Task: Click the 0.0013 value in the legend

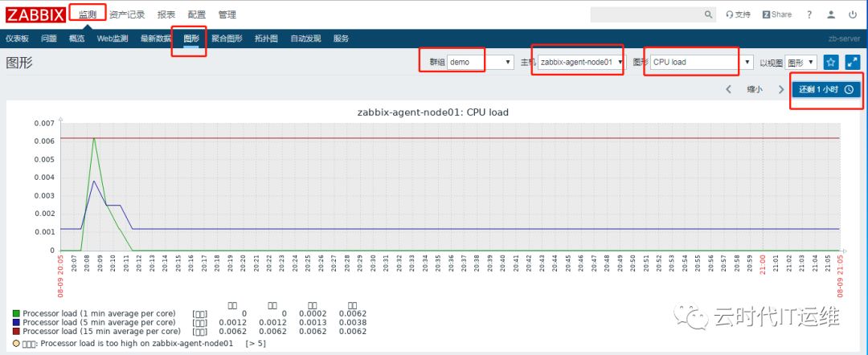Action: pos(314,322)
